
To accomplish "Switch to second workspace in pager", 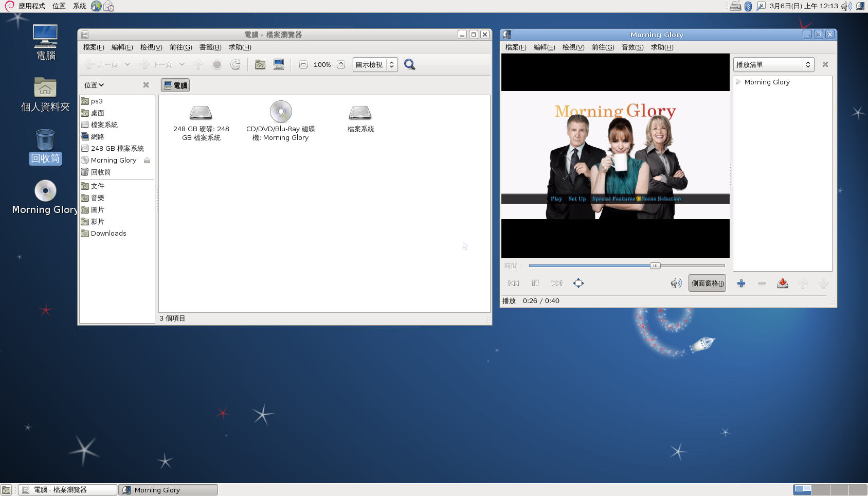I will pos(821,490).
